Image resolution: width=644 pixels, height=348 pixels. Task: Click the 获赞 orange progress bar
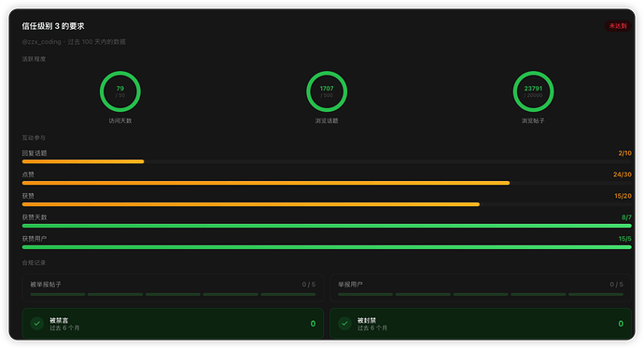click(327, 204)
